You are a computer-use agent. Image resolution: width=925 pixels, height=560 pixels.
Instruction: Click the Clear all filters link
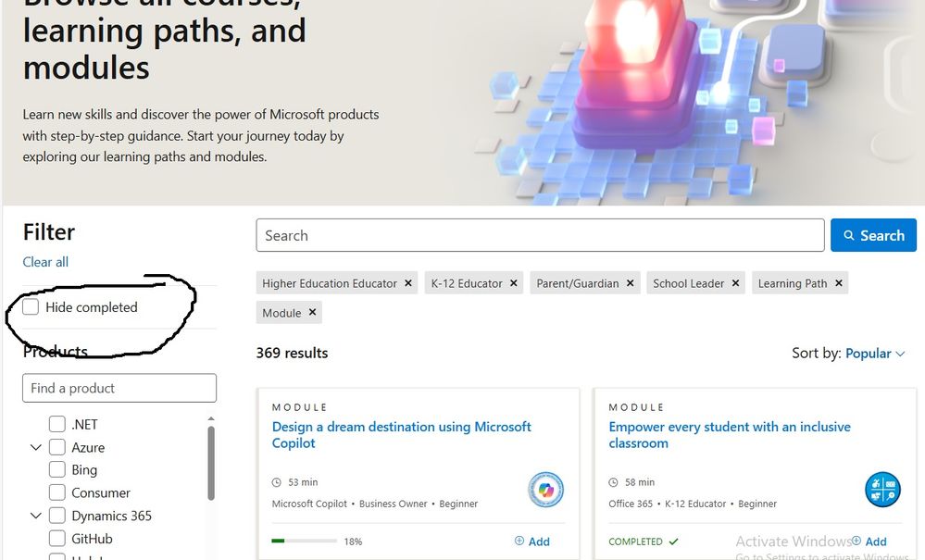point(45,262)
